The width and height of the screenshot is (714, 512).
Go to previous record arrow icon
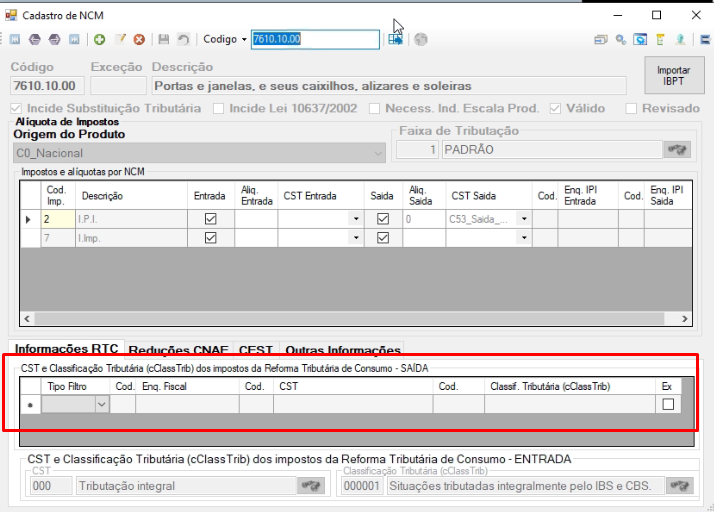[35, 40]
